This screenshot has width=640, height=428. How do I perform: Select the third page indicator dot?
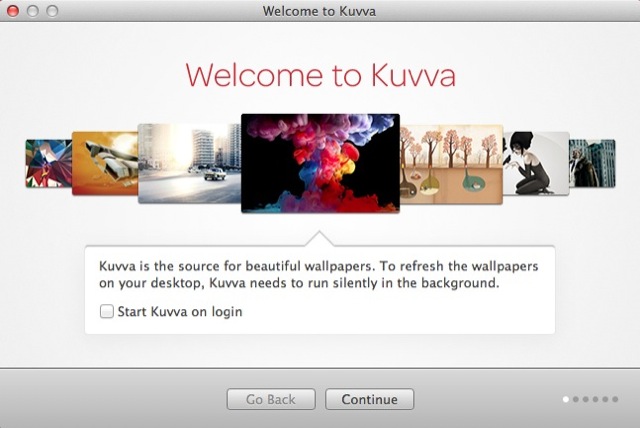(x=585, y=399)
